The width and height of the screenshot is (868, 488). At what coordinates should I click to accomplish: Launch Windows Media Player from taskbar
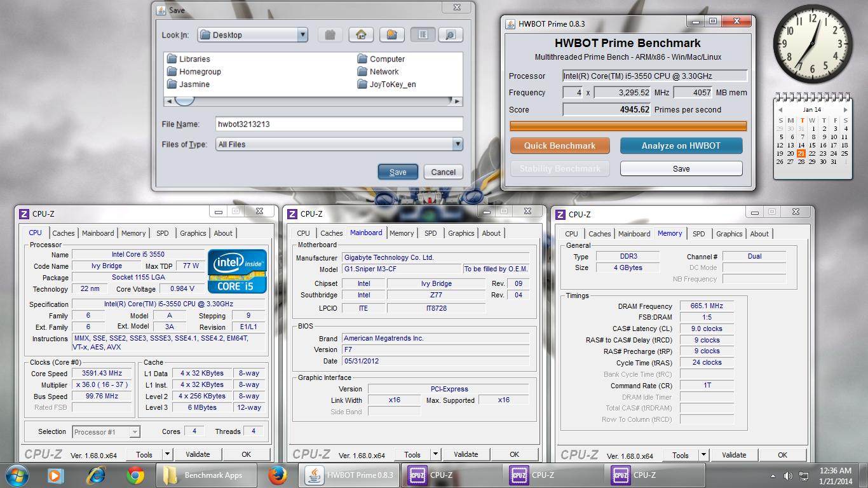(x=55, y=475)
